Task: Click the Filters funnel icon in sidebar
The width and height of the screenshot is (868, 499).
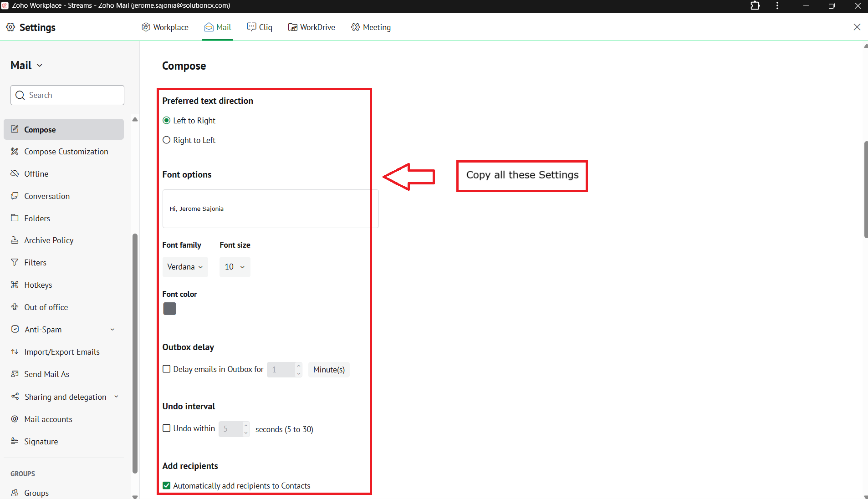Action: [x=15, y=263]
